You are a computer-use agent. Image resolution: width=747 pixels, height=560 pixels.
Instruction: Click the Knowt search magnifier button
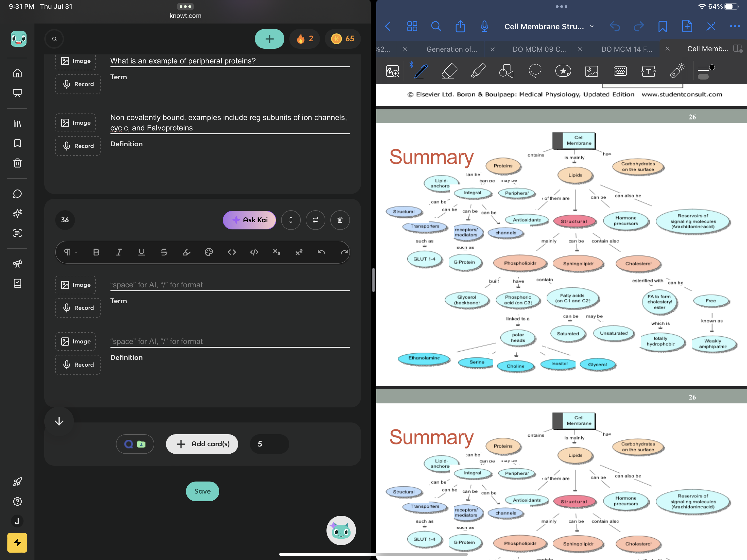(x=54, y=39)
